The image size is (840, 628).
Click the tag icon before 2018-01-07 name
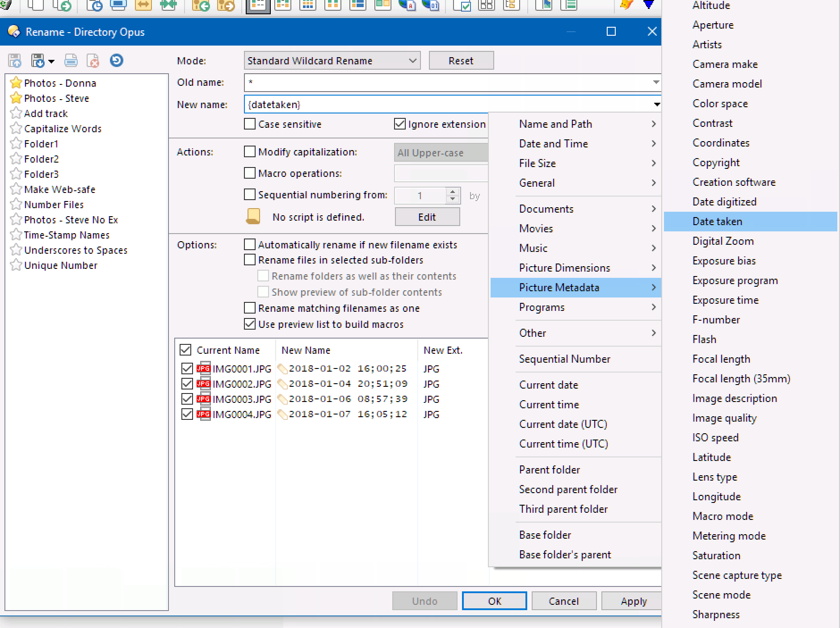[282, 414]
